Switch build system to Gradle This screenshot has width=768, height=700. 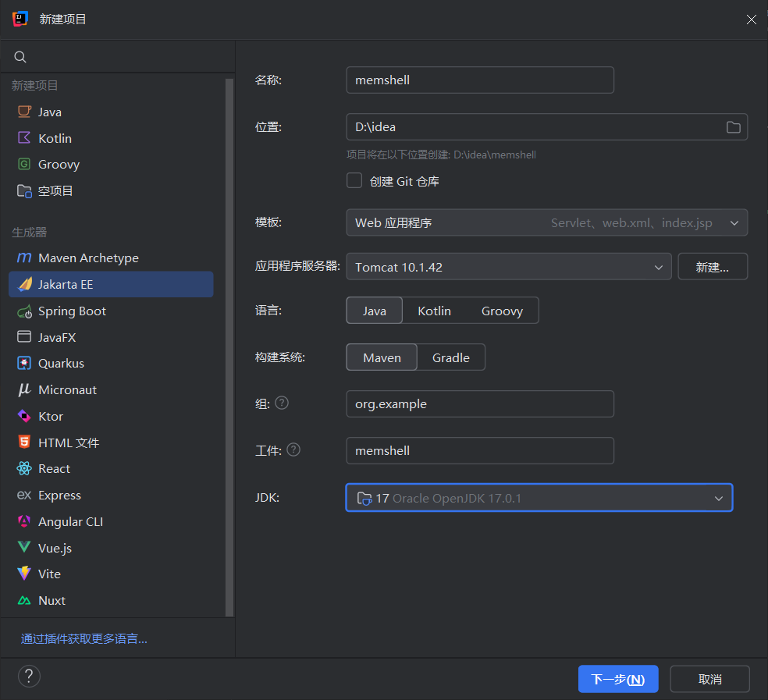[451, 357]
